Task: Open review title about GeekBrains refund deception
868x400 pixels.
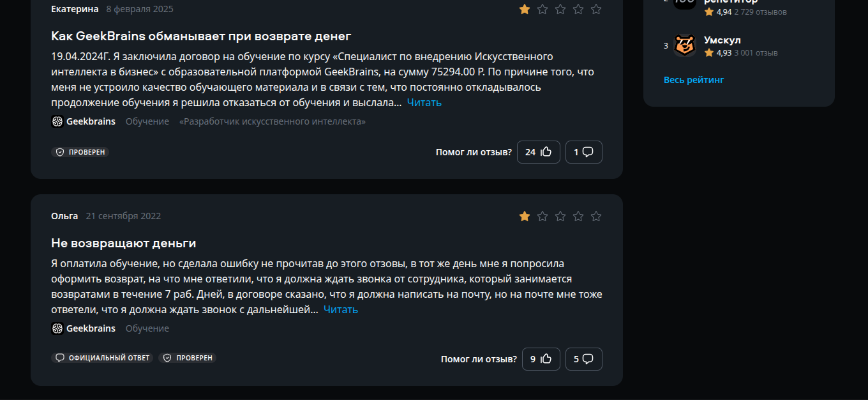Action: [x=201, y=36]
